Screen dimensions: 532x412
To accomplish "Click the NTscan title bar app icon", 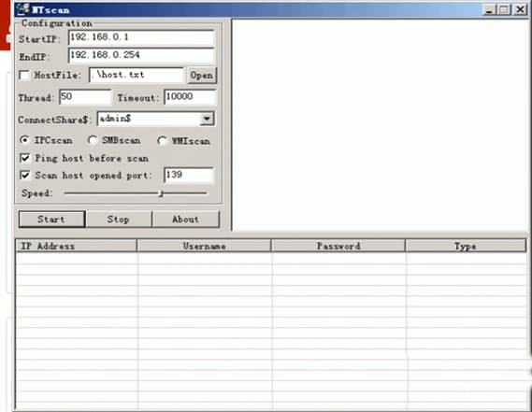I will pos(22,9).
